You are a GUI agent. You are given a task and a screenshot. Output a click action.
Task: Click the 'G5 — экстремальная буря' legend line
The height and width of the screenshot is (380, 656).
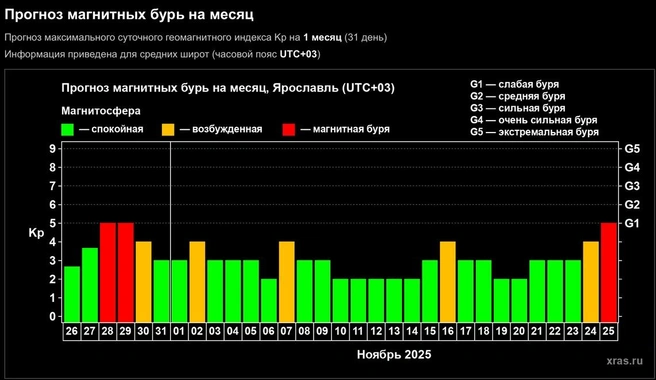pos(534,132)
